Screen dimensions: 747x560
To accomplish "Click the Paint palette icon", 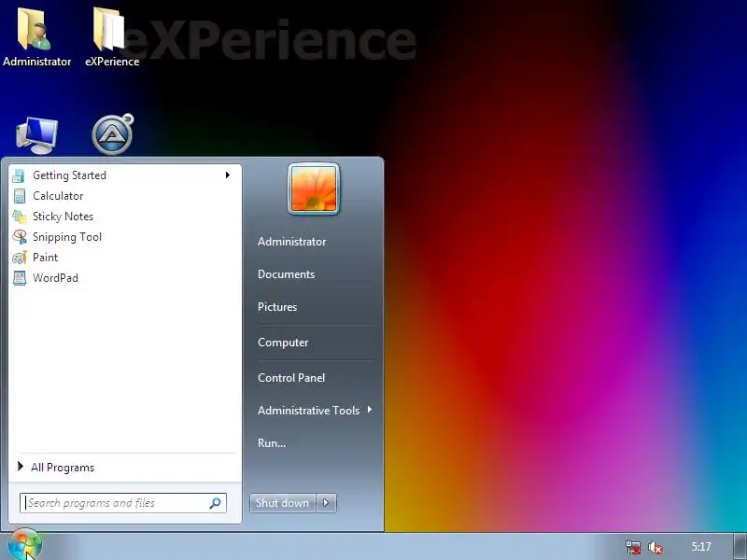I will 19,258.
